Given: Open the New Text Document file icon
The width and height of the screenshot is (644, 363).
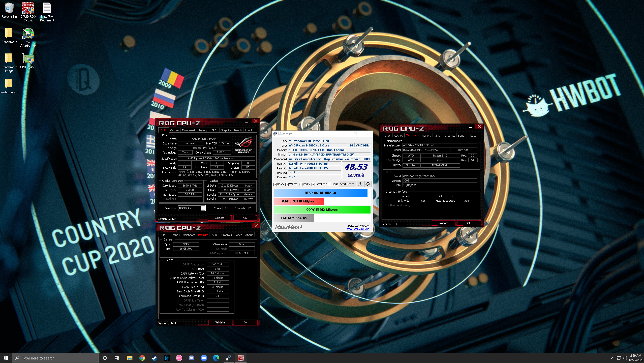Looking at the screenshot, I should 47,12.
